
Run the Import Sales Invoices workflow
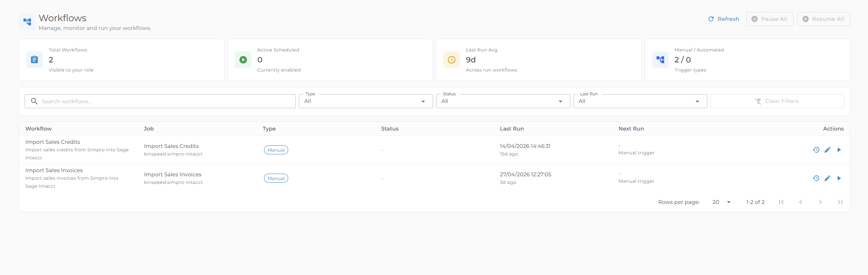pos(839,178)
